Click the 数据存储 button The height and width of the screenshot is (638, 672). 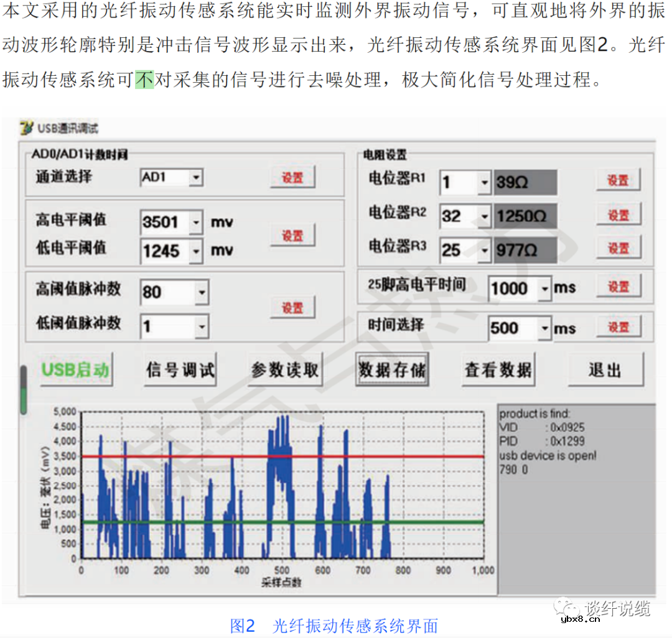coord(391,368)
